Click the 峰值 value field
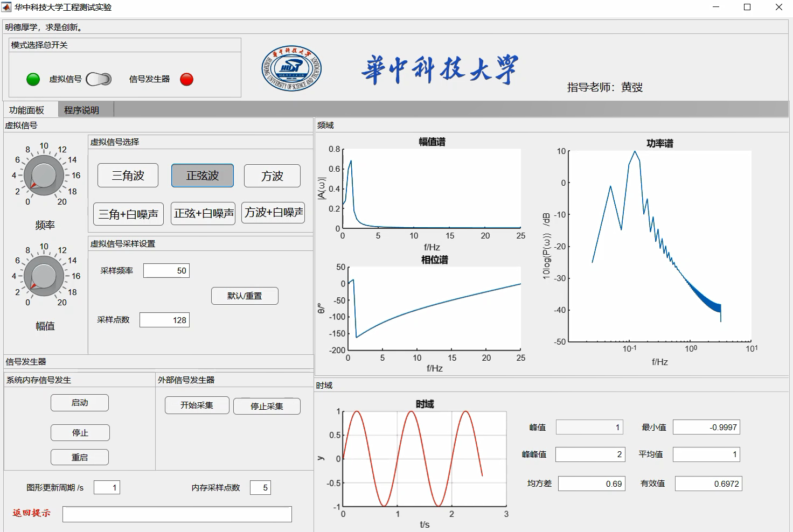This screenshot has height=532, width=793. point(589,427)
